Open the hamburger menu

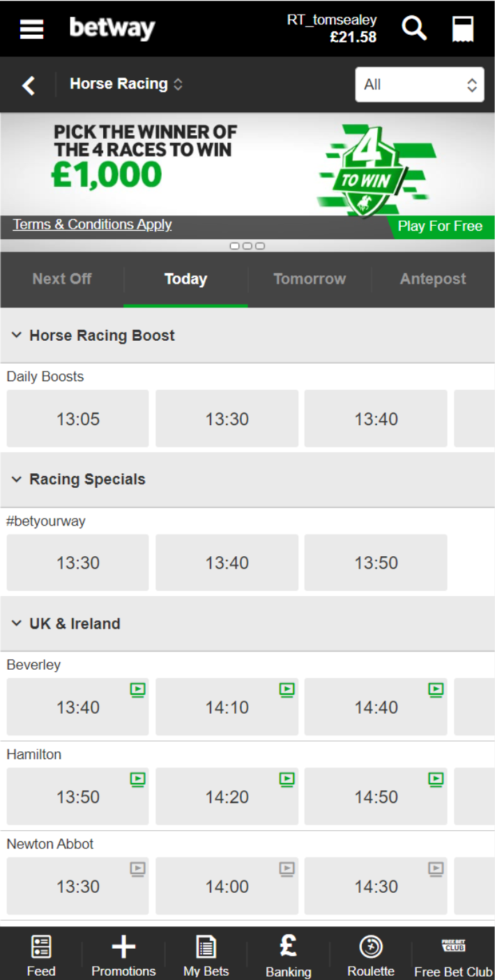32,29
